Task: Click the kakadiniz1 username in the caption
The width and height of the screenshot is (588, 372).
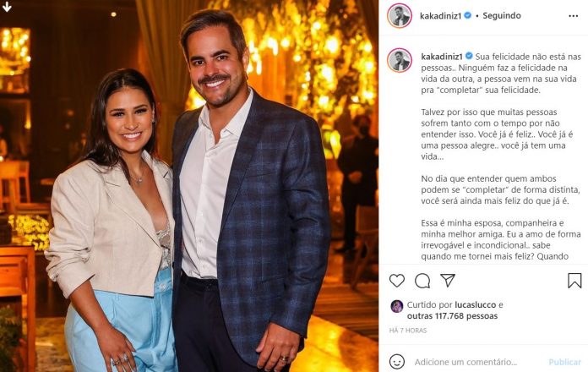Action: click(442, 57)
